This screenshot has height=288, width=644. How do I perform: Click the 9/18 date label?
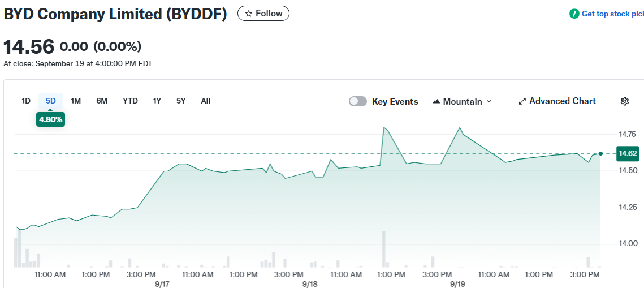310,284
